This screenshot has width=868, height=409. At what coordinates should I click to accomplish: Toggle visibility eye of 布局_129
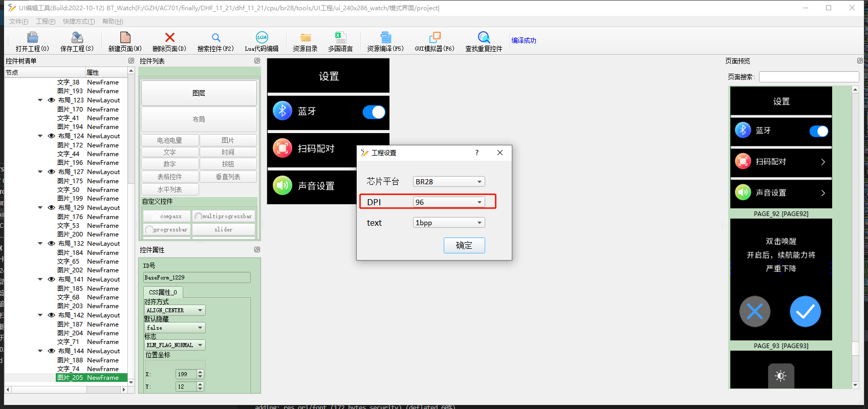(x=51, y=208)
